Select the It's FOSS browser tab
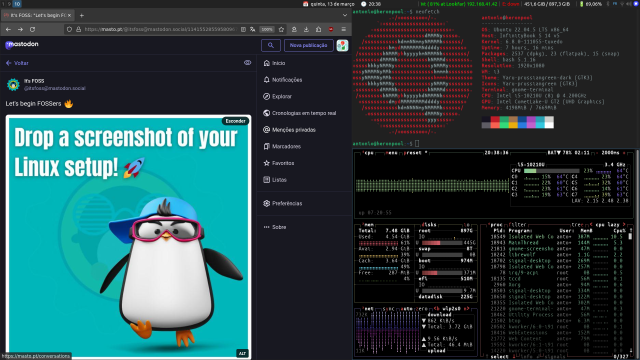Image resolution: width=640 pixels, height=360 pixels. tap(38, 15)
